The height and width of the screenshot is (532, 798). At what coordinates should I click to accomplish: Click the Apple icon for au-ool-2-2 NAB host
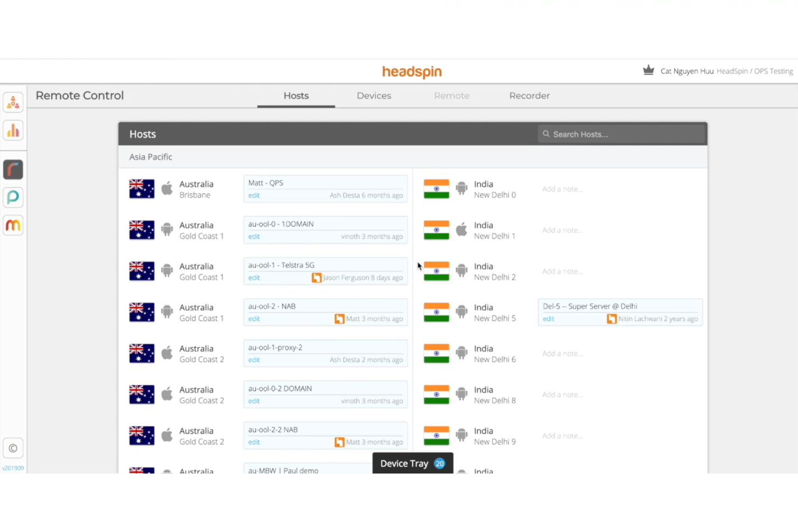[167, 435]
